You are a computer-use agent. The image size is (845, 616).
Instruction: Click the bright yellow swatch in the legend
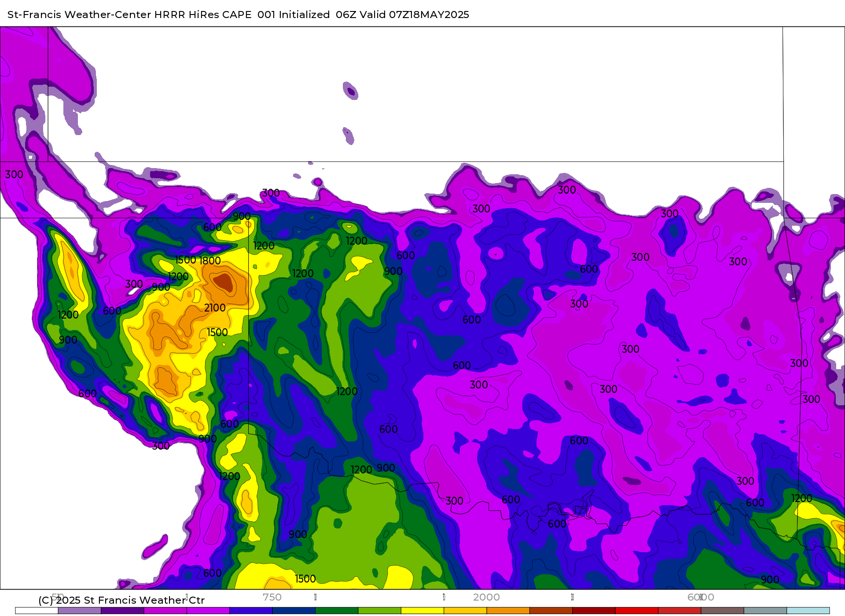pos(422,611)
